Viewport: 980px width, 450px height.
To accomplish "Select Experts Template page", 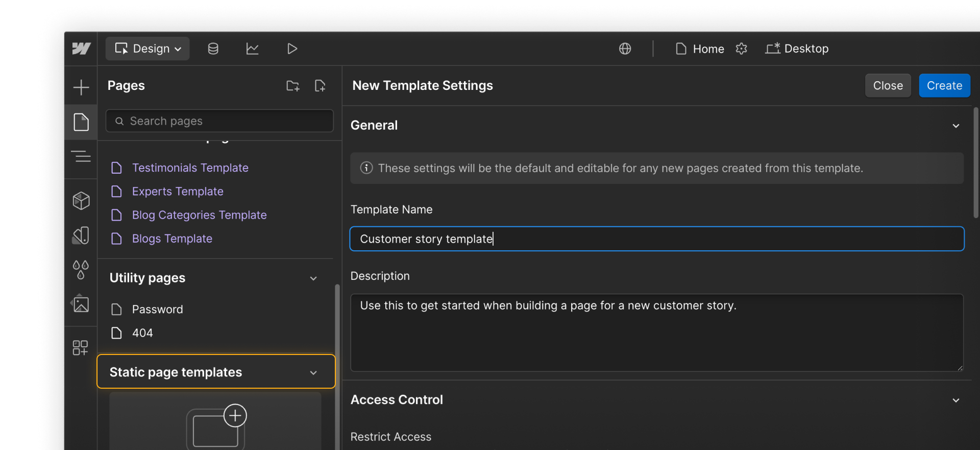I will coord(178,191).
